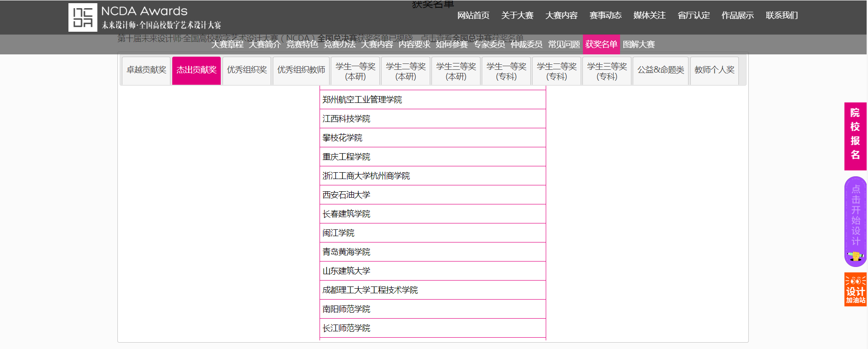Click 图解大赛 in the sub-navigation
The width and height of the screenshot is (868, 349).
[639, 44]
